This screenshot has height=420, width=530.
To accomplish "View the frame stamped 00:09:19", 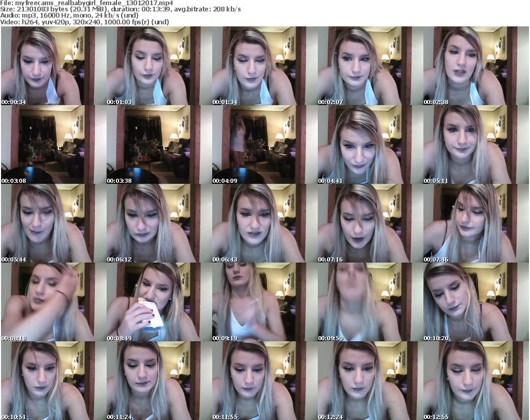I will 264,302.
